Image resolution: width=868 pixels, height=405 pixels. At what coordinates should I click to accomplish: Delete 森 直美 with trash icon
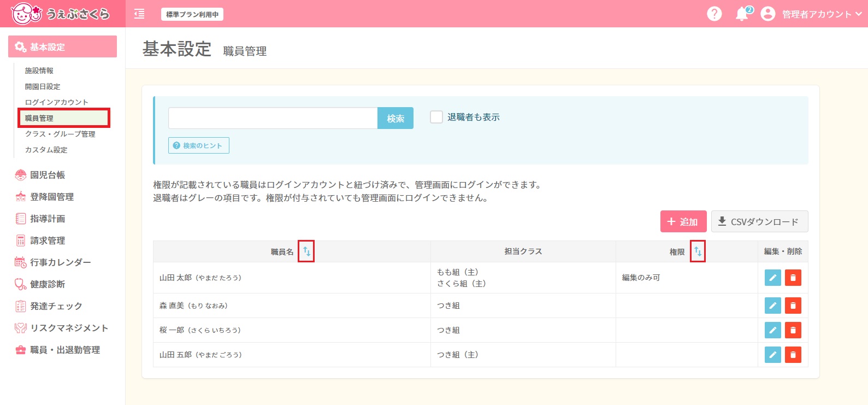tap(793, 306)
